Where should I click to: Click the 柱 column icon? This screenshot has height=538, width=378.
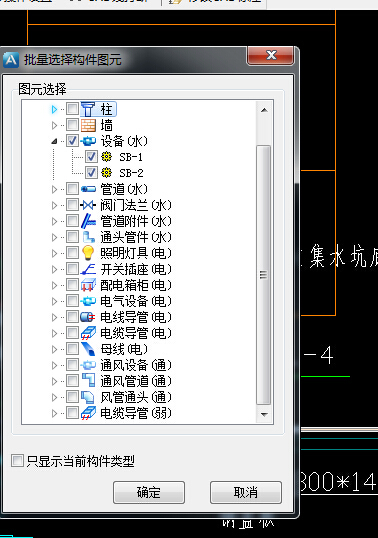coord(88,109)
